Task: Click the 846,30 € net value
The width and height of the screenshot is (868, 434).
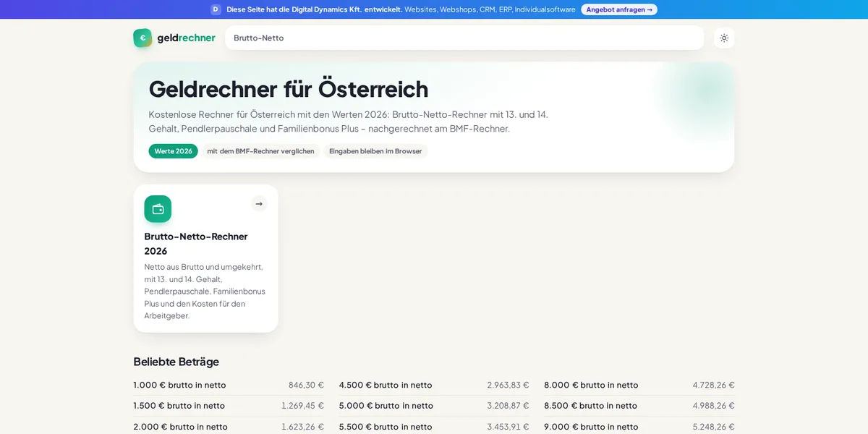Action: (x=306, y=385)
